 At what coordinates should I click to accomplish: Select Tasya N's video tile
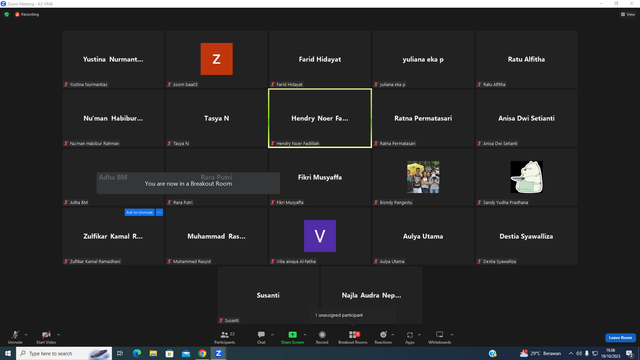click(217, 118)
